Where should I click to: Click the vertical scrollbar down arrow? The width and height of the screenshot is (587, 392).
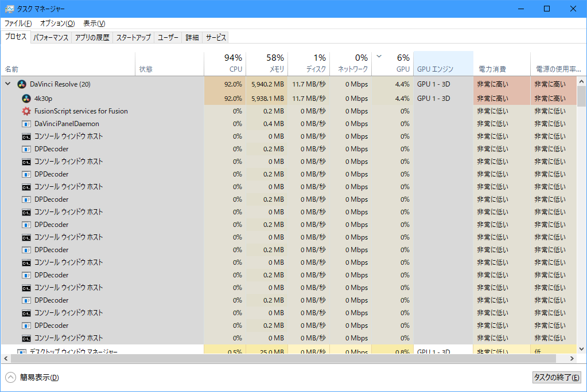(x=581, y=349)
